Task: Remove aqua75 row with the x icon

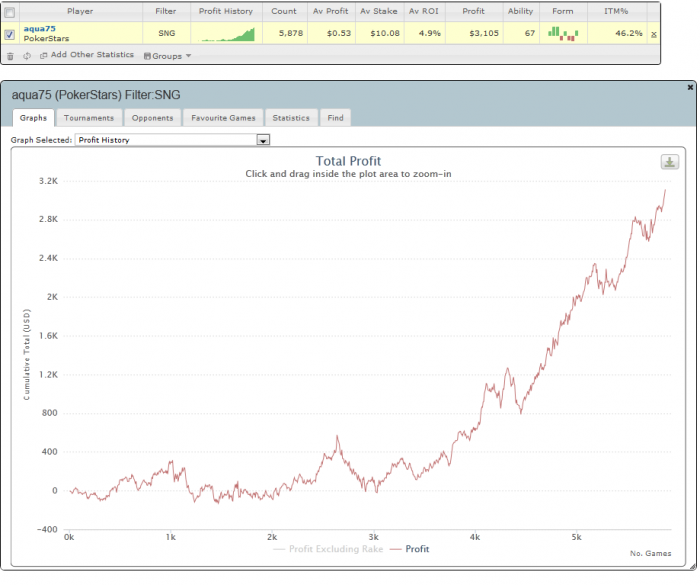Action: tap(654, 34)
